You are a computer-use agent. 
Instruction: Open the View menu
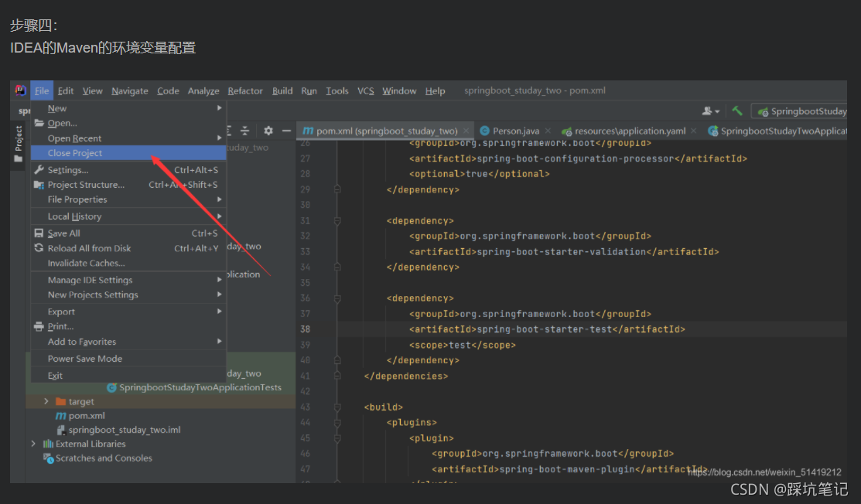point(92,91)
